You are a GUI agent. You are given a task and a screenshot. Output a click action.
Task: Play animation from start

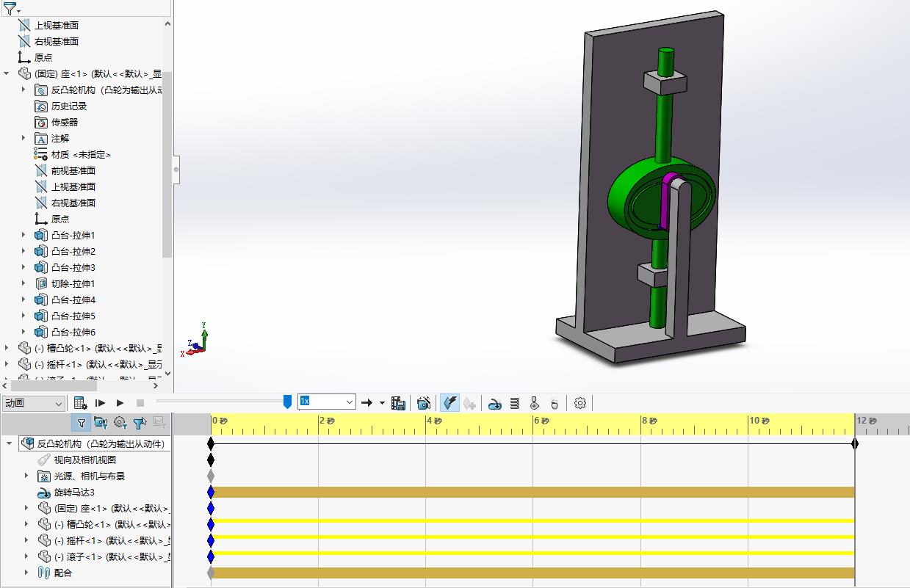101,402
